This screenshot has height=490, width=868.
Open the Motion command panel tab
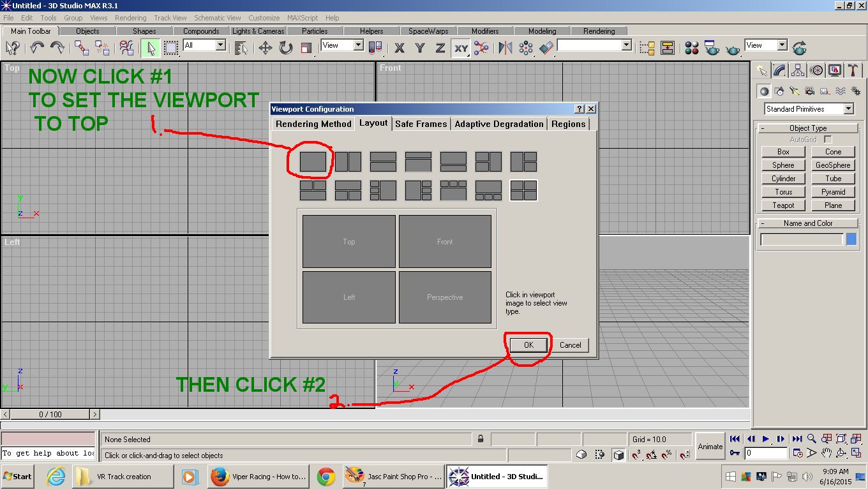[816, 70]
